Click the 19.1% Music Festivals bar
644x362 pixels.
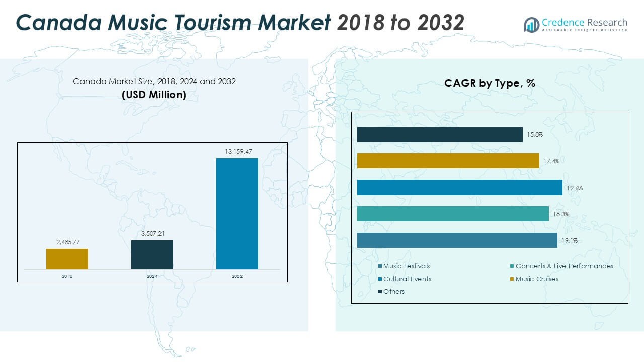click(457, 240)
